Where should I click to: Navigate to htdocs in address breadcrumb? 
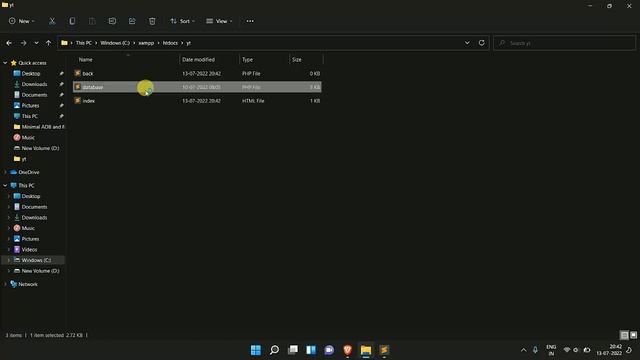pos(170,43)
